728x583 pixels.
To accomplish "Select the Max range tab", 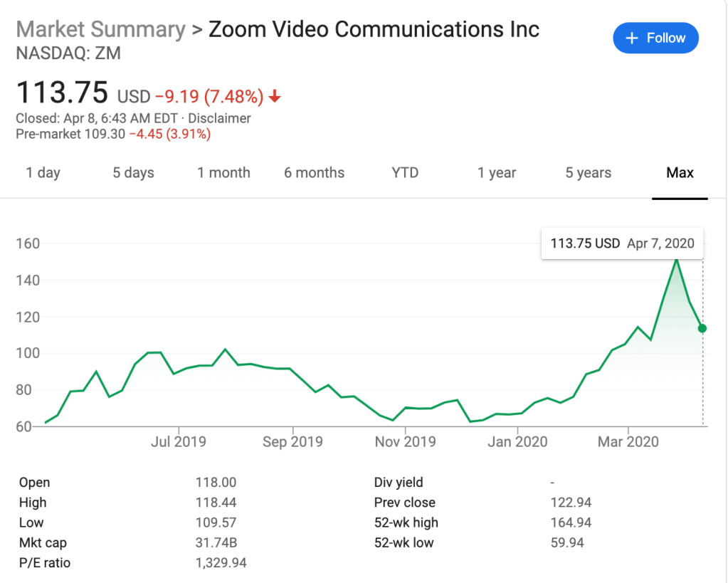I will click(x=680, y=173).
